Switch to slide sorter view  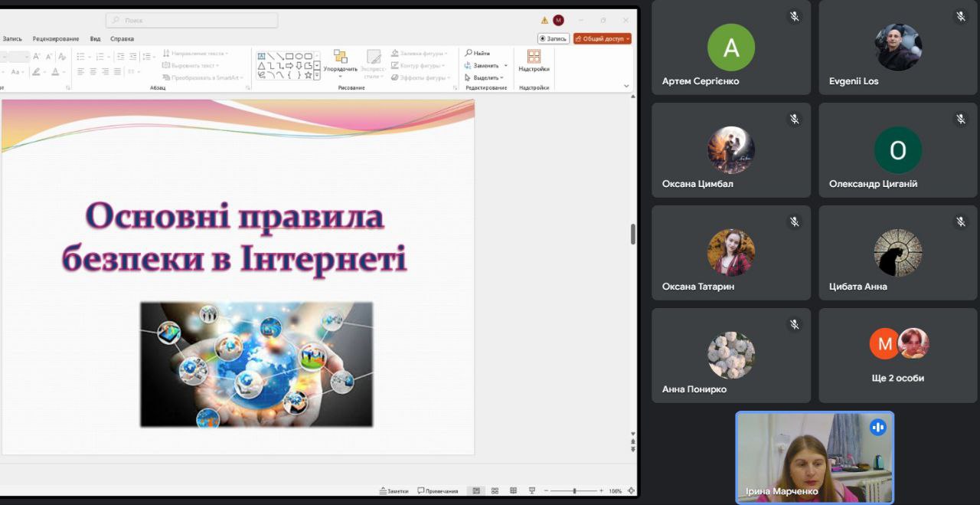click(x=495, y=490)
